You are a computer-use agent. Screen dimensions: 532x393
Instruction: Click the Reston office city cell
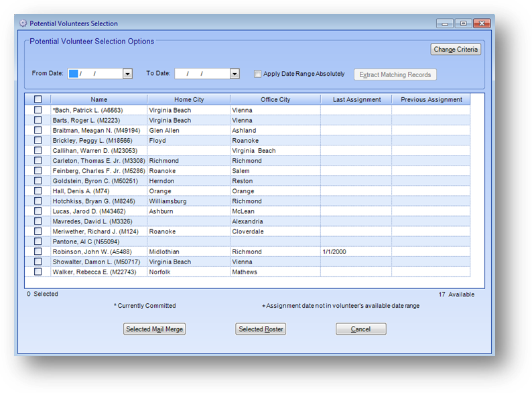point(275,180)
